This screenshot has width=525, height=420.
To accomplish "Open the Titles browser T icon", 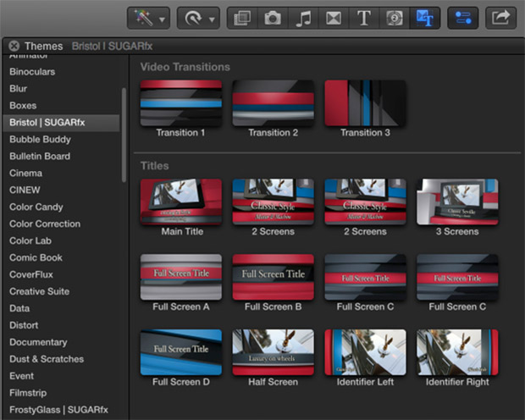I will 364,18.
